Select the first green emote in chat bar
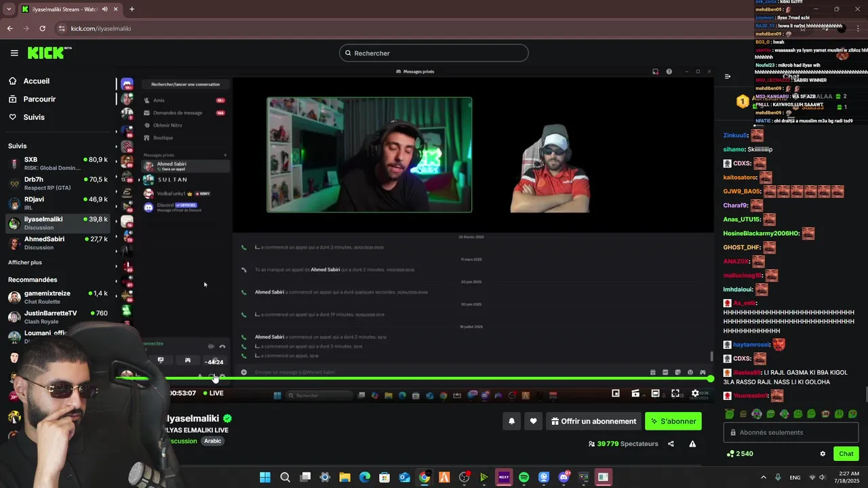Screen dimensions: 868x488 click(730, 413)
